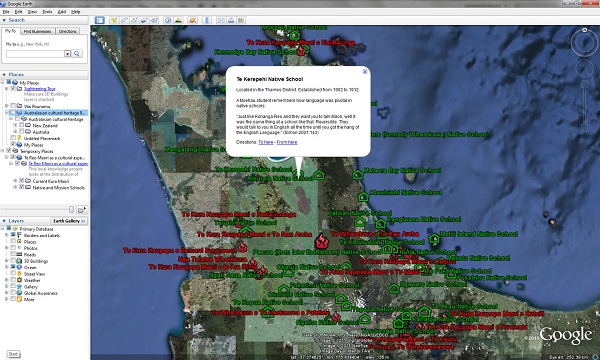Open the Tools menu
This screenshot has height=360, width=600.
47,12
